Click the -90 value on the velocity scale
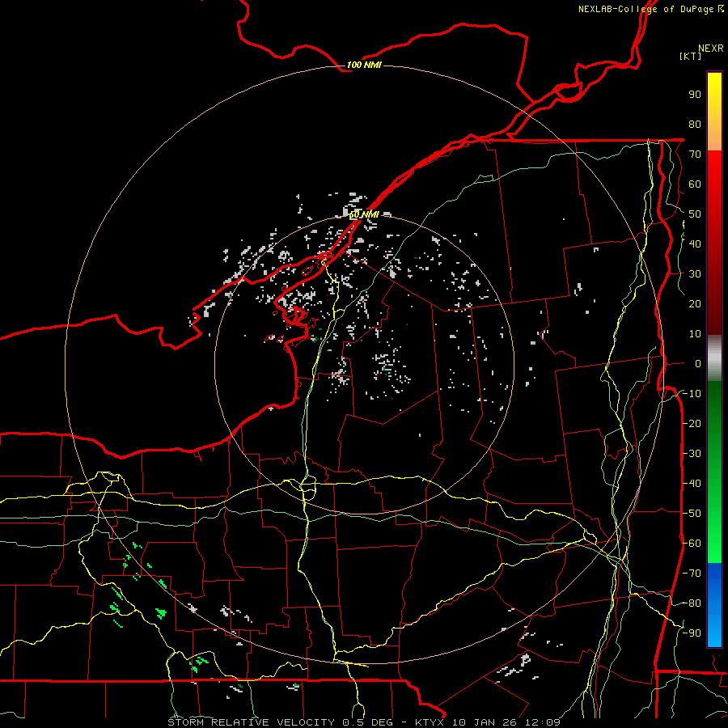Viewport: 728px width, 728px height. 692,633
